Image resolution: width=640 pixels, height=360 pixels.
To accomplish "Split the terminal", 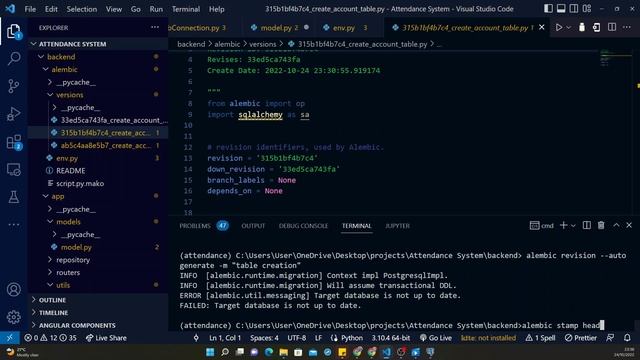I will click(x=587, y=225).
